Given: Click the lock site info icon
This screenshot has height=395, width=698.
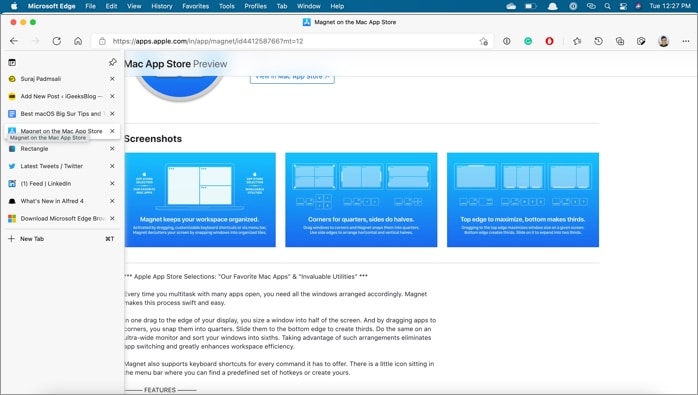Looking at the screenshot, I should pos(102,41).
